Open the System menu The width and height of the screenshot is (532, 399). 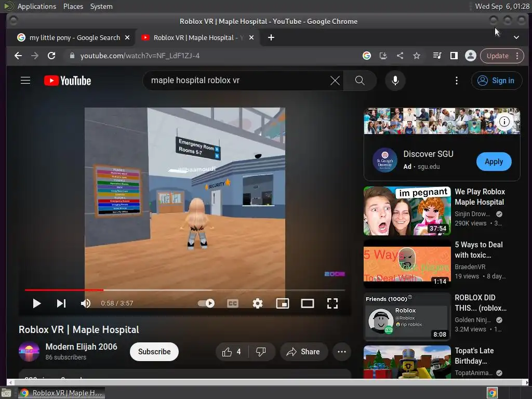pos(101,6)
